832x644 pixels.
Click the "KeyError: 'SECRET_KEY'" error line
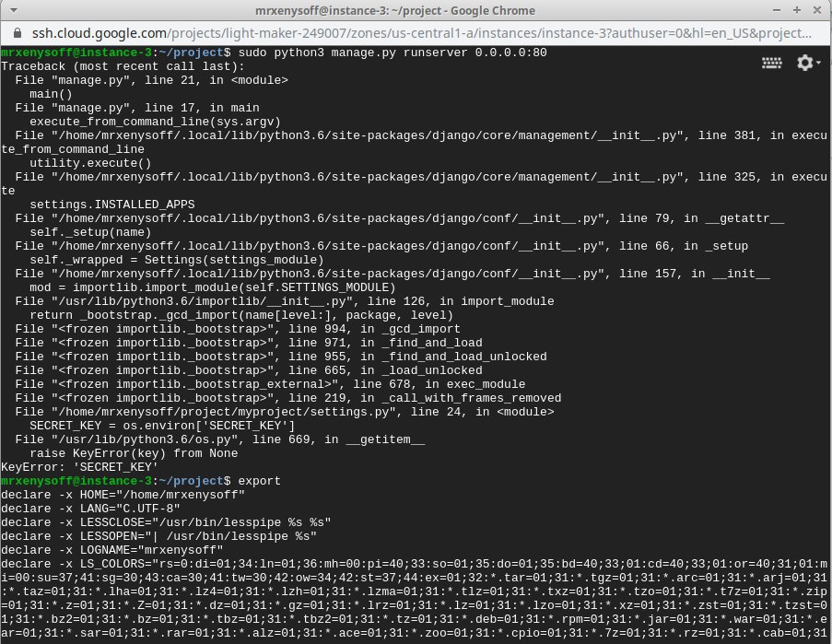point(79,466)
